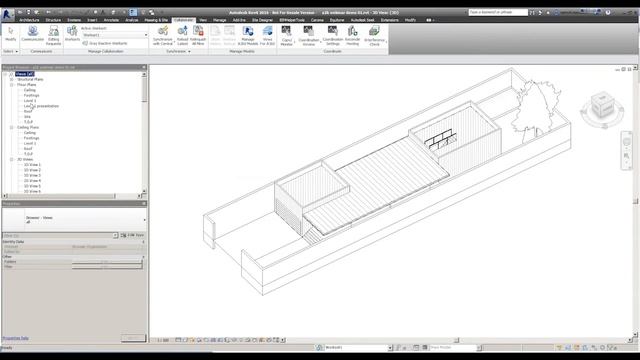The height and width of the screenshot is (360, 640).
Task: Run Interference Check
Action: tap(374, 36)
